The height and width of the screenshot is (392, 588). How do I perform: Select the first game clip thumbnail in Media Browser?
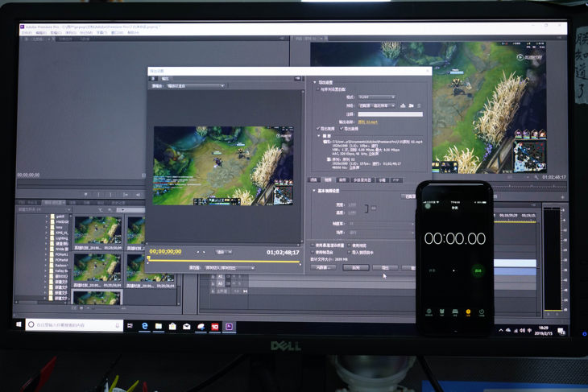click(x=98, y=229)
